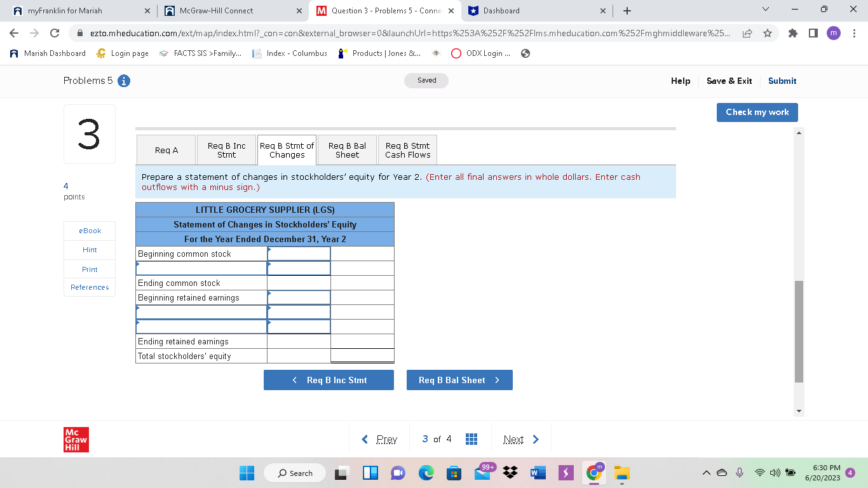Open the question grid navigator icon
Screen dimensions: 868x488
(x=471, y=439)
